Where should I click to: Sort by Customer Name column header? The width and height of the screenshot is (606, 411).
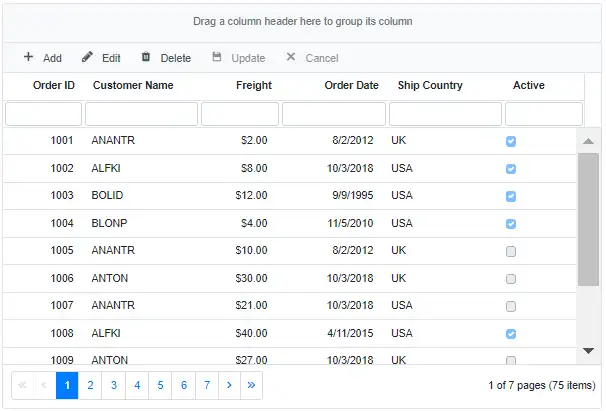pyautogui.click(x=133, y=85)
